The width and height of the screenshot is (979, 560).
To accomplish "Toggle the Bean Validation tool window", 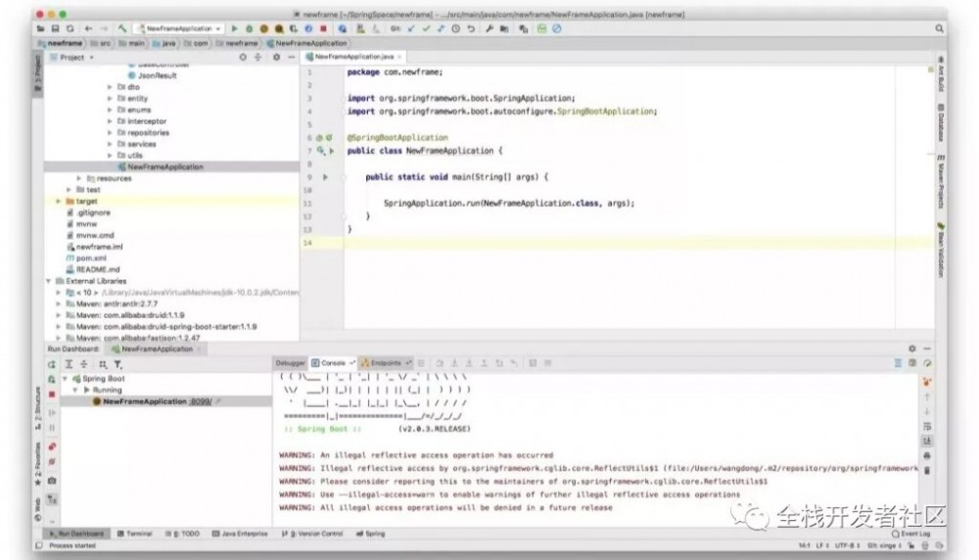I will tap(940, 250).
